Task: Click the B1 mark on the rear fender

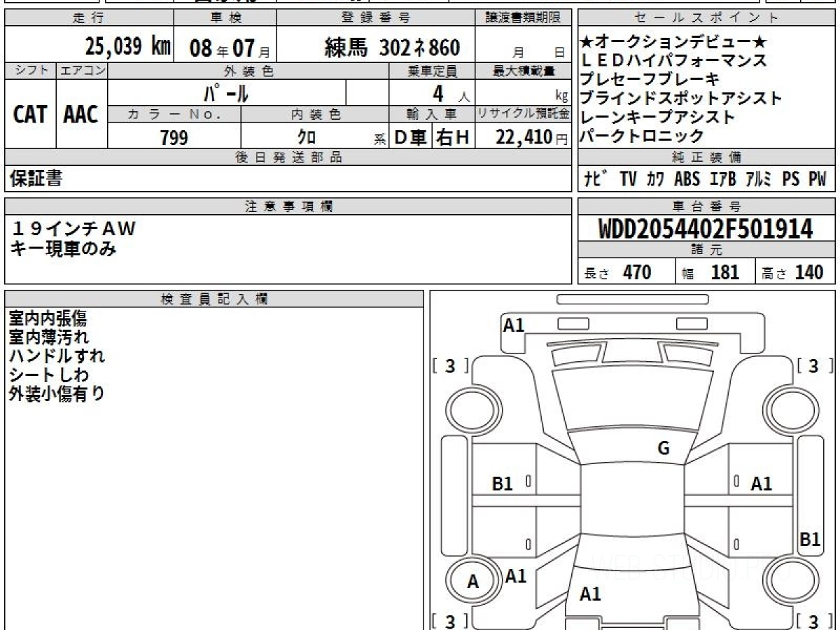Action: 810,540
